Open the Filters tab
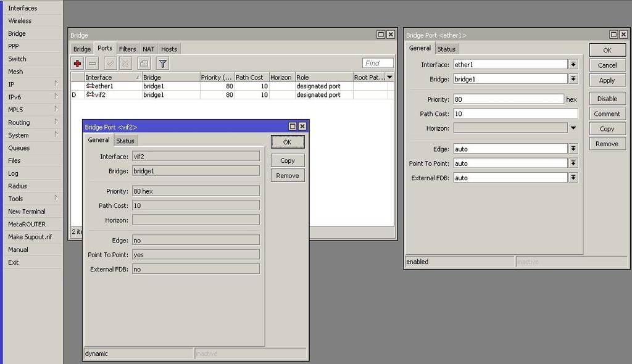The height and width of the screenshot is (364, 632). click(x=127, y=49)
